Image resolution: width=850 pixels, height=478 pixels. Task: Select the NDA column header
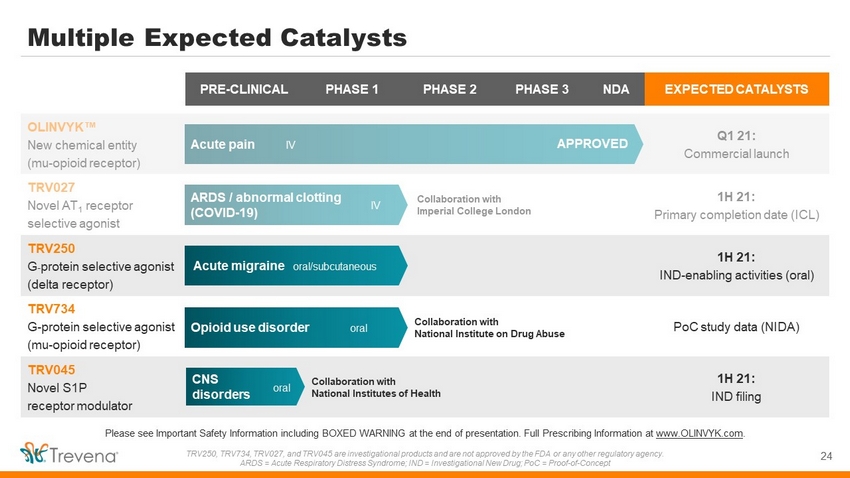pos(616,89)
